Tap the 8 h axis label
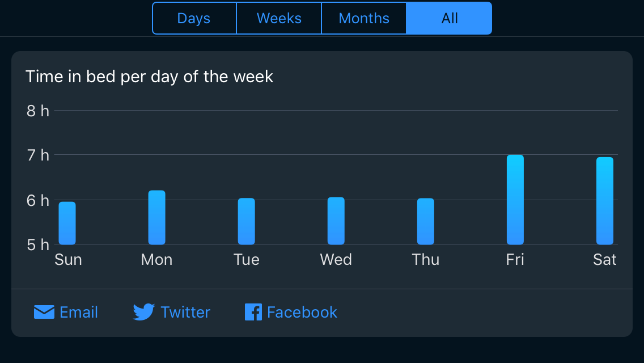 click(37, 111)
